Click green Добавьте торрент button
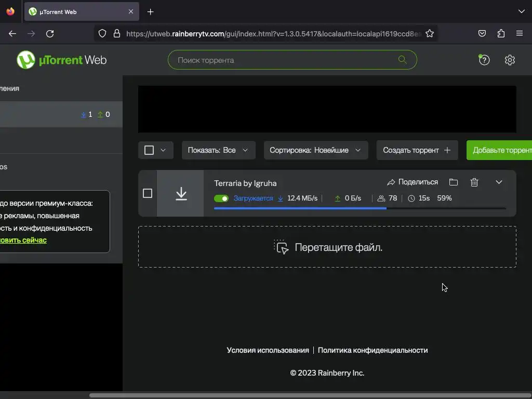The height and width of the screenshot is (399, 532). point(499,150)
